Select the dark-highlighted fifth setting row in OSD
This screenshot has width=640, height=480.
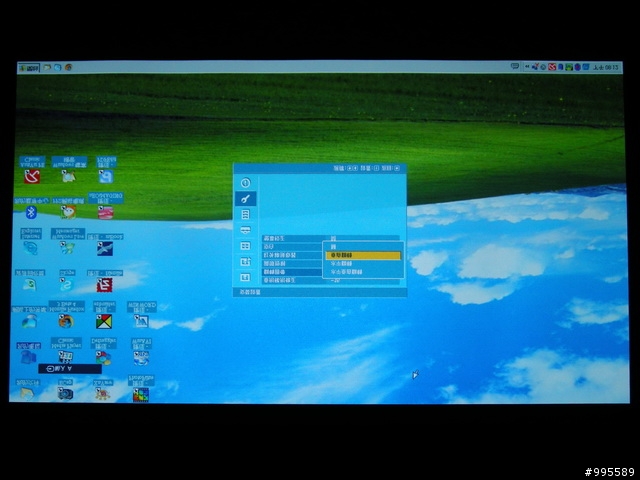point(292,272)
